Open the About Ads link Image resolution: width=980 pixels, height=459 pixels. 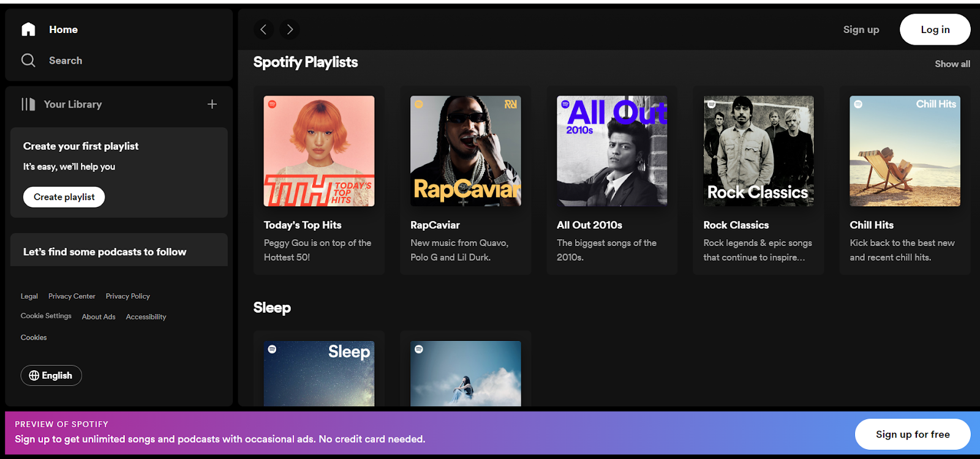(x=99, y=317)
